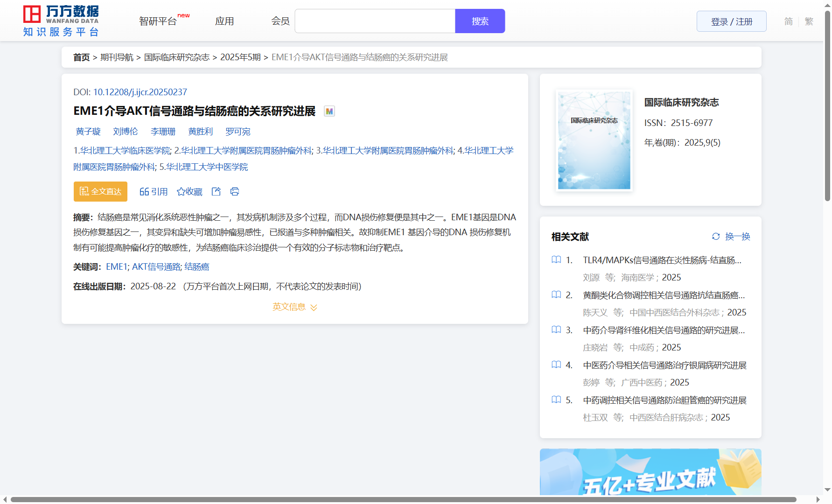832x504 pixels.
Task: Click the Wanfang Data logo
Action: point(61,21)
